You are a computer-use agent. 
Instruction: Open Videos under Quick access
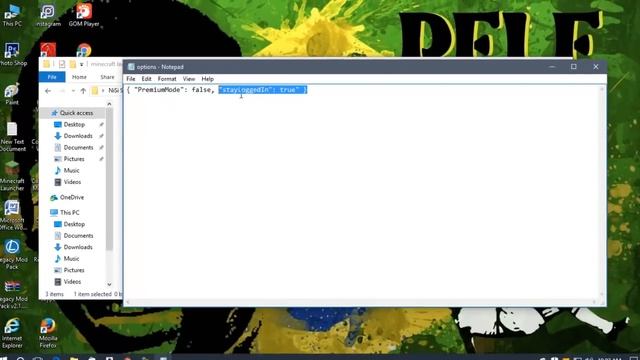[x=72, y=182]
